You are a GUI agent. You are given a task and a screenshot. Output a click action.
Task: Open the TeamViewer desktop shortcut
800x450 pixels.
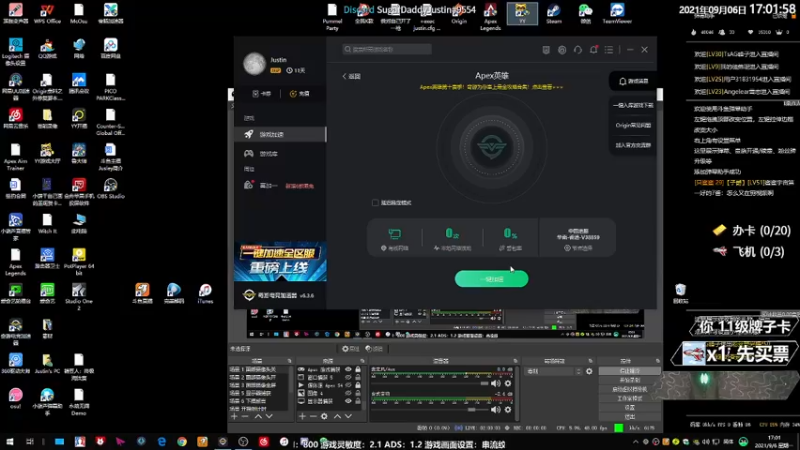point(617,13)
